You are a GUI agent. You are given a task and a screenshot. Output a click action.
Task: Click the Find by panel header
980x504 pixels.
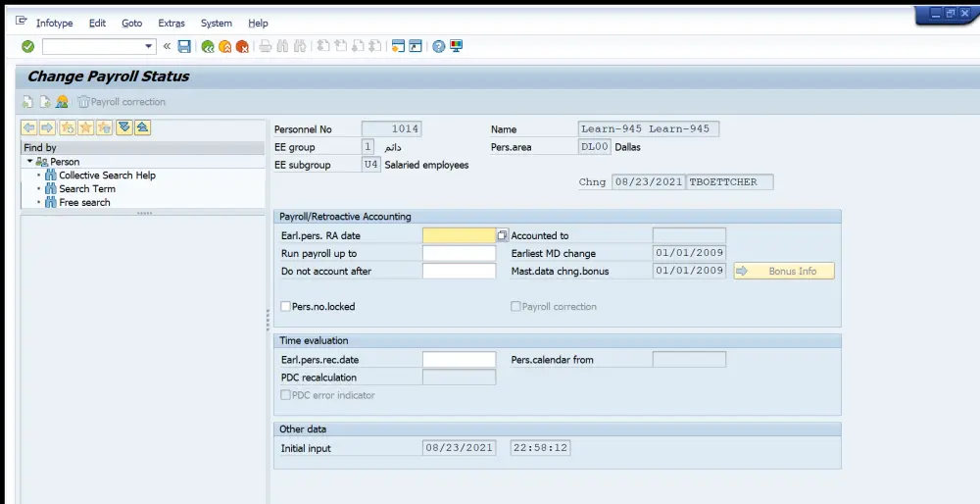142,148
